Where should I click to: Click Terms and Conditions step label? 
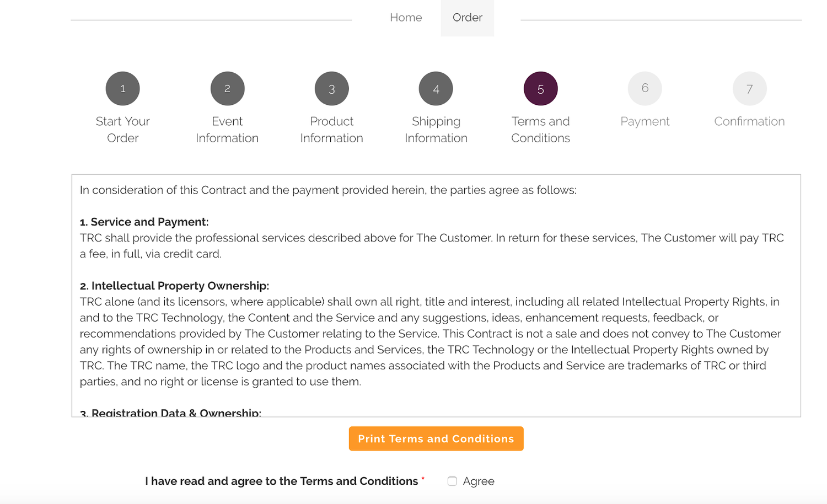coord(540,130)
